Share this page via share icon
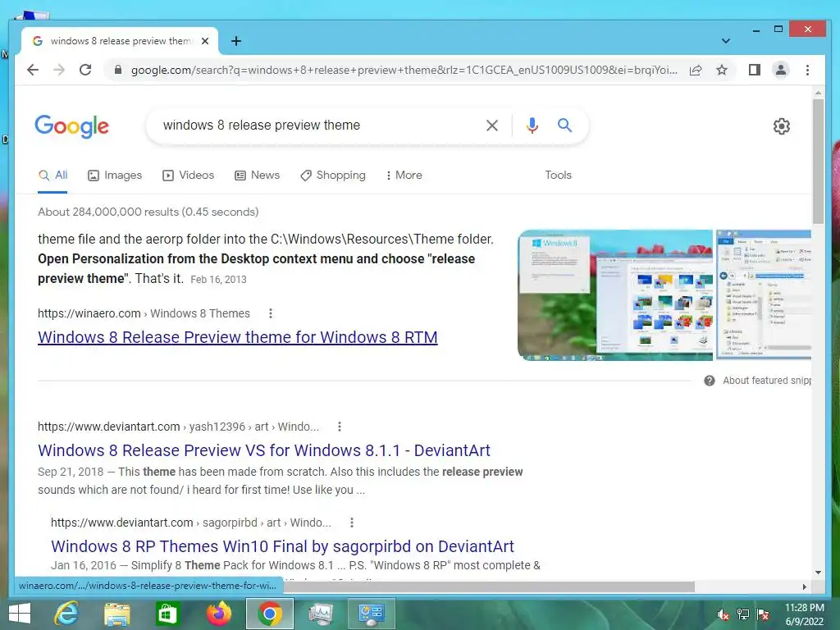The width and height of the screenshot is (840, 630). pyautogui.click(x=696, y=71)
